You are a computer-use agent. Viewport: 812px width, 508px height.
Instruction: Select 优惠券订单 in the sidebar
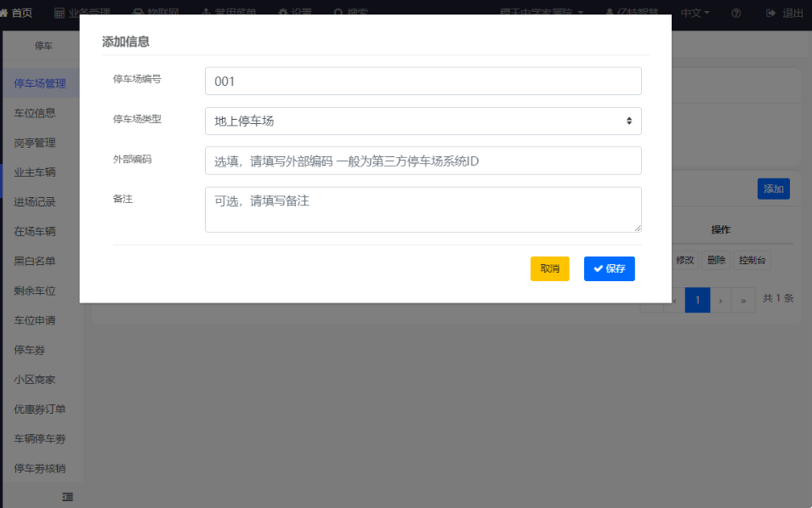click(x=40, y=409)
